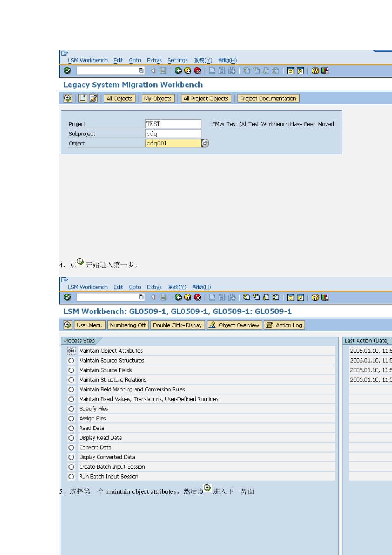Select the Maintain Source Structures radio button

[71, 361]
